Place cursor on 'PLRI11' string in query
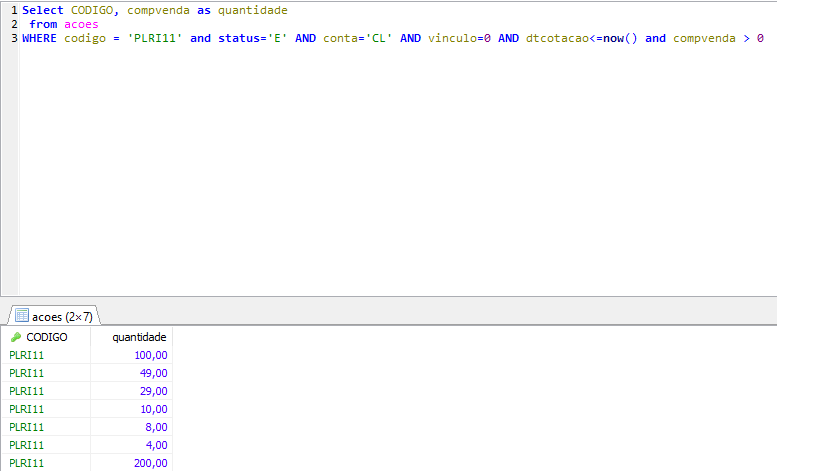Image resolution: width=819 pixels, height=471 pixels. pyautogui.click(x=155, y=39)
